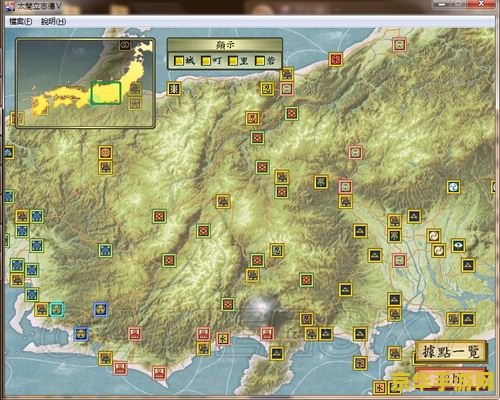Select the castle icon left of cyan-bordered crest
This screenshot has width=500, height=400.
point(41,310)
